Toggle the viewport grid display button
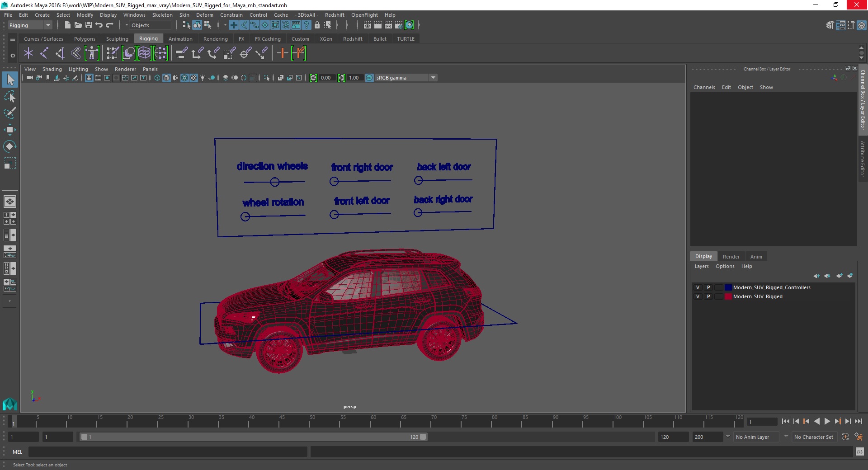Image resolution: width=868 pixels, height=470 pixels. (89, 78)
